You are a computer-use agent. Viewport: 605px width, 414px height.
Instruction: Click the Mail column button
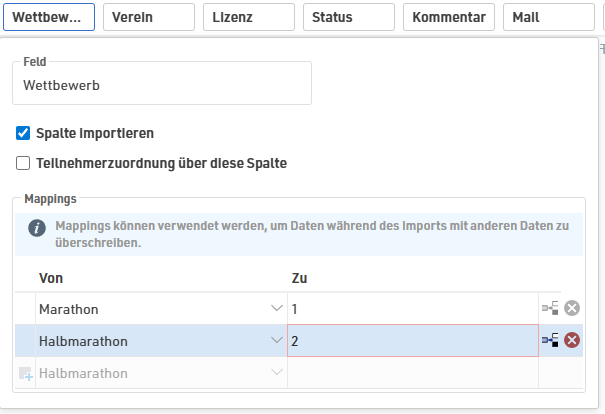click(x=548, y=17)
